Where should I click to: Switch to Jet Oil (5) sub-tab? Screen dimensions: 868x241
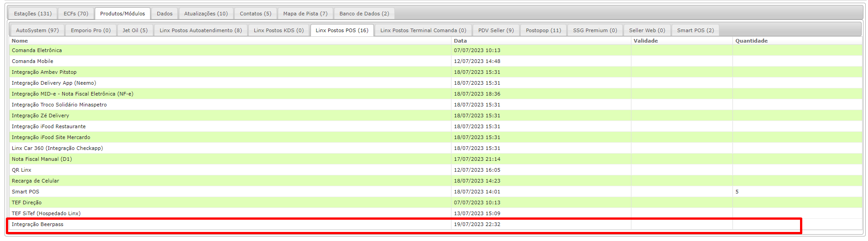click(135, 30)
